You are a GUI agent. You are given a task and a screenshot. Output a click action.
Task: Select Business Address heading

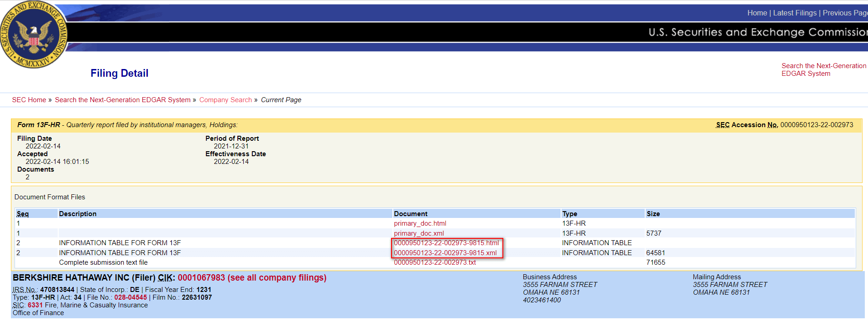click(550, 277)
